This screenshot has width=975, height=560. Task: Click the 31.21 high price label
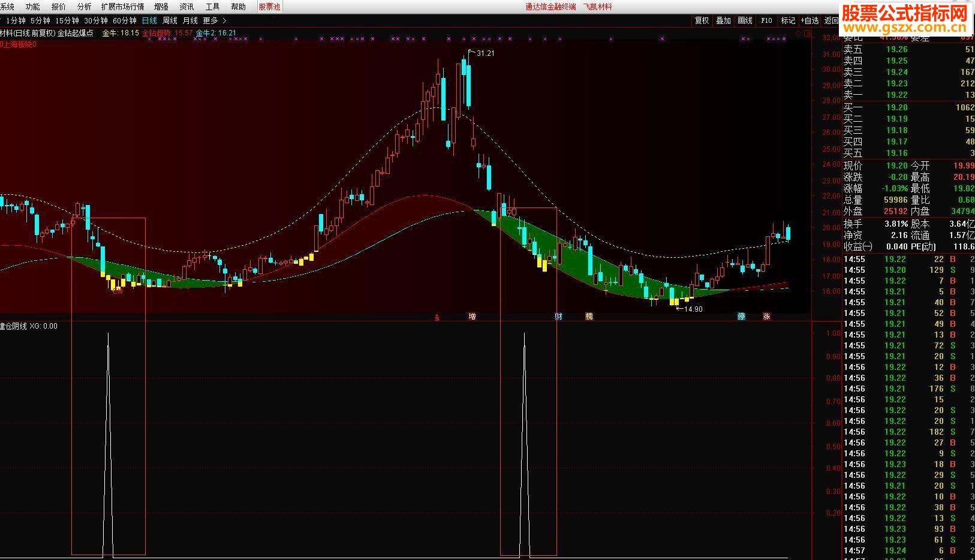(x=485, y=53)
